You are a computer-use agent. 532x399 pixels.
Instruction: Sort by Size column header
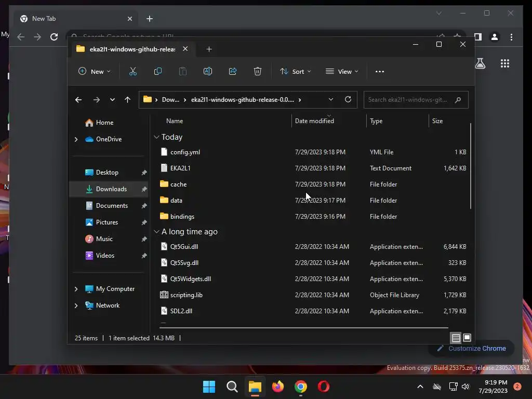[x=437, y=121]
